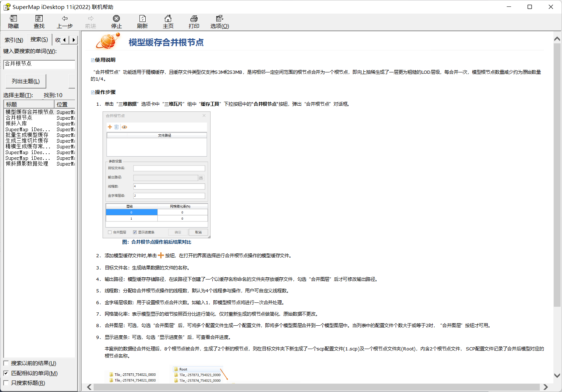The width and height of the screenshot is (562, 392).
Task: Click the dialog screenshot image of 合并根节点
Action: pyautogui.click(x=156, y=175)
